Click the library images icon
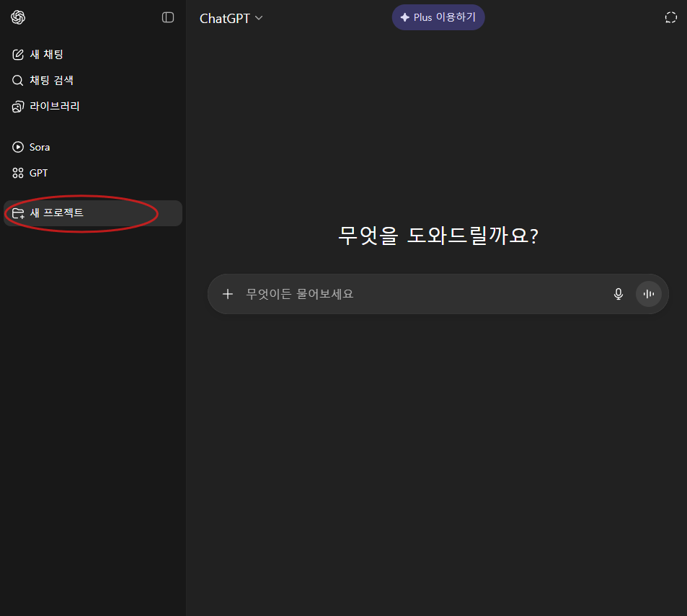The height and width of the screenshot is (616, 687). click(x=18, y=107)
